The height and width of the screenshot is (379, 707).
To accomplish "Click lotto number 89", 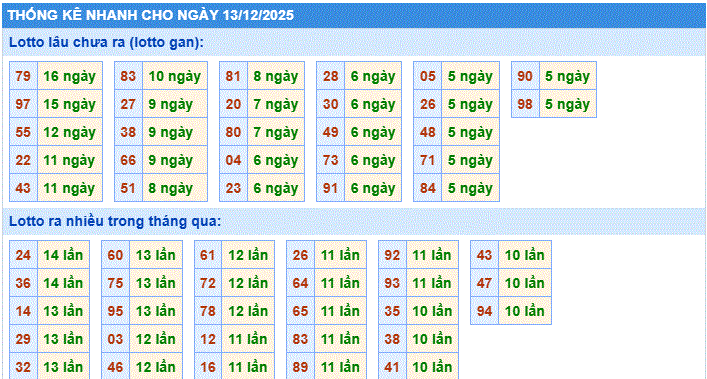I will (300, 366).
